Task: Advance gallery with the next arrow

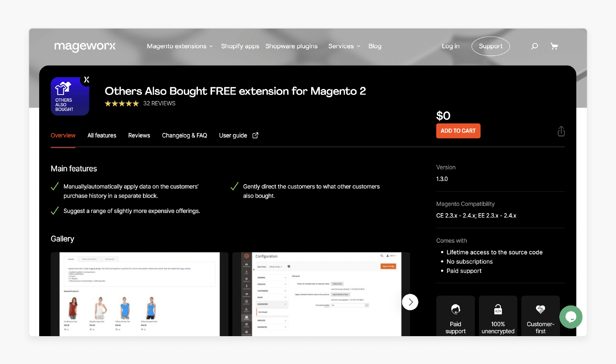Action: (410, 302)
